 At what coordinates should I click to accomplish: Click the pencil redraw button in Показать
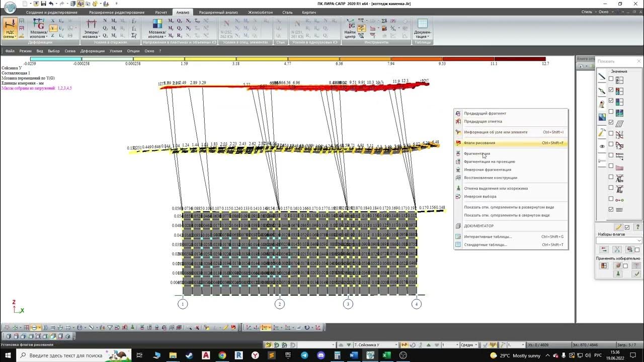point(619,227)
